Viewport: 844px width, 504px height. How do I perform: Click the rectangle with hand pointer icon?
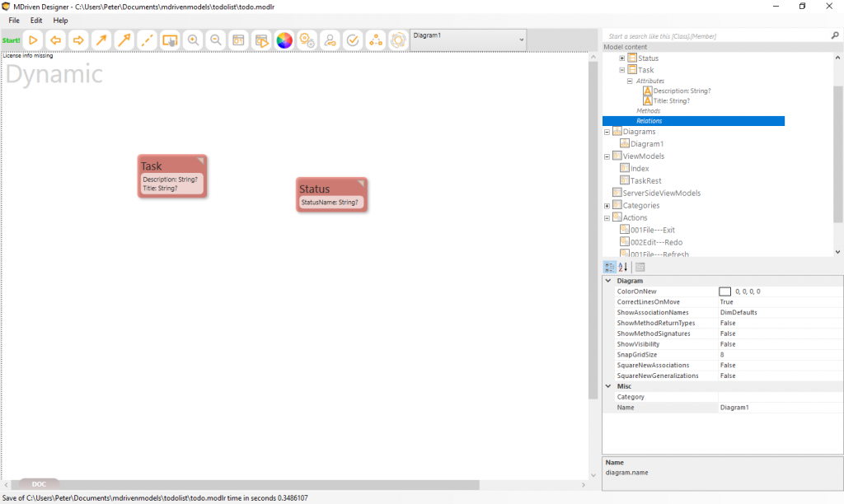pyautogui.click(x=170, y=40)
